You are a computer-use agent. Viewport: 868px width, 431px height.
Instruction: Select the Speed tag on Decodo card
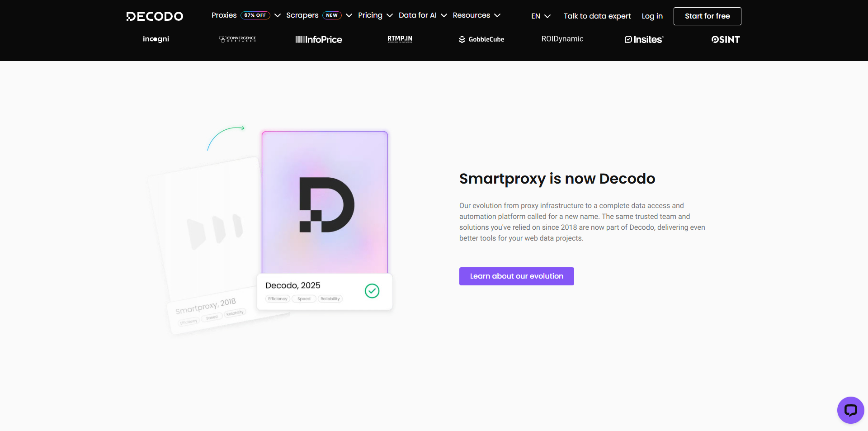(x=303, y=298)
